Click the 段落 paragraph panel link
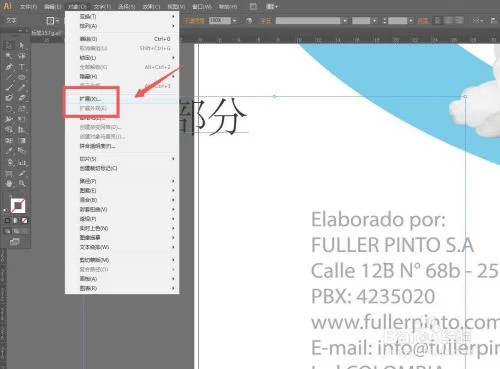This screenshot has height=369, width=500. tap(423, 21)
